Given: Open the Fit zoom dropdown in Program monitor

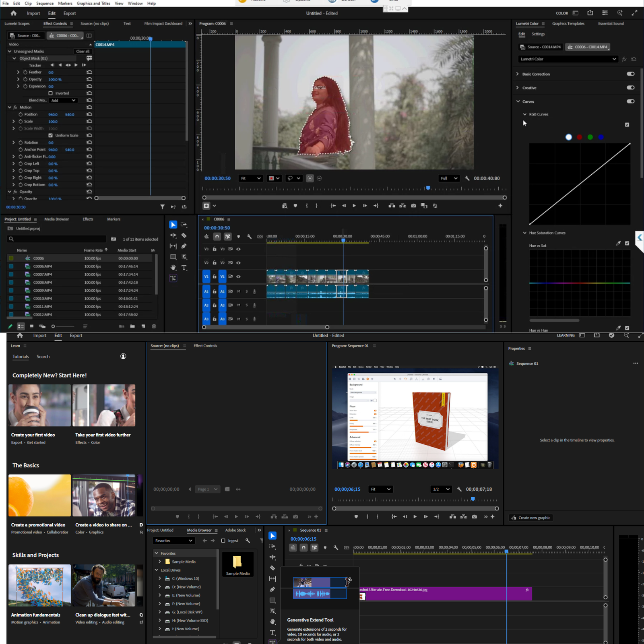Looking at the screenshot, I should tap(251, 178).
